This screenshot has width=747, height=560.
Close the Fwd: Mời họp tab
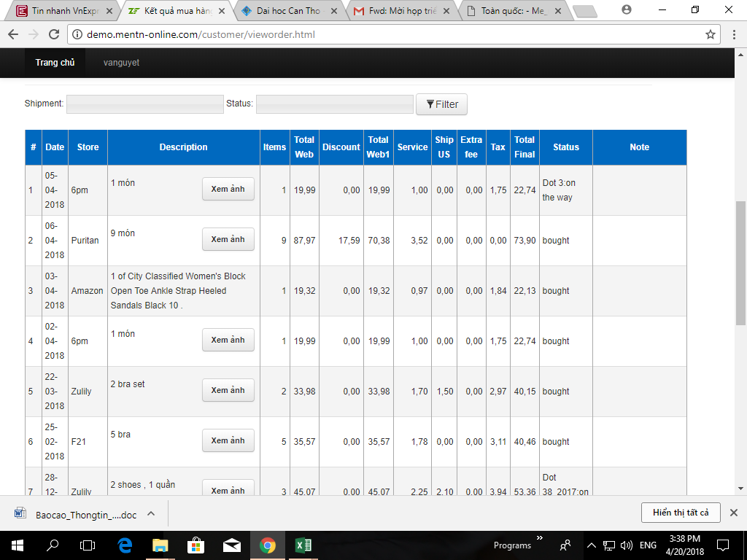(446, 11)
